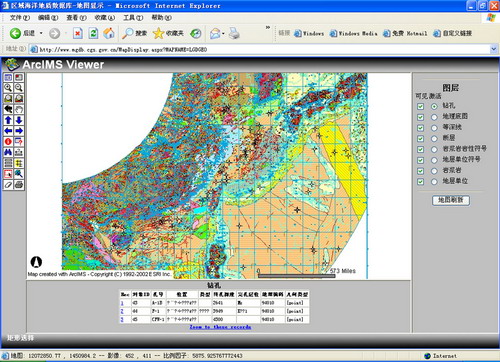This screenshot has height=362, width=500.
Task: Open the Find binoculars tool
Action: pos(8,152)
